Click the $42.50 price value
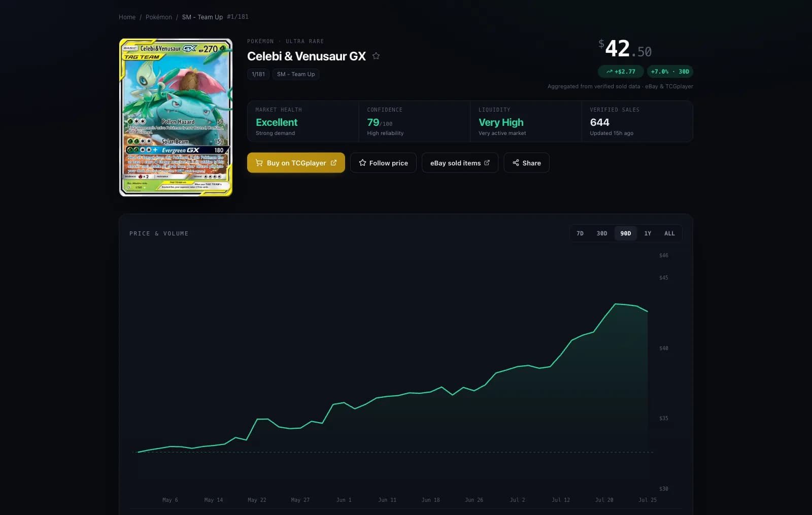Viewport: 812px width, 515px height. 625,49
